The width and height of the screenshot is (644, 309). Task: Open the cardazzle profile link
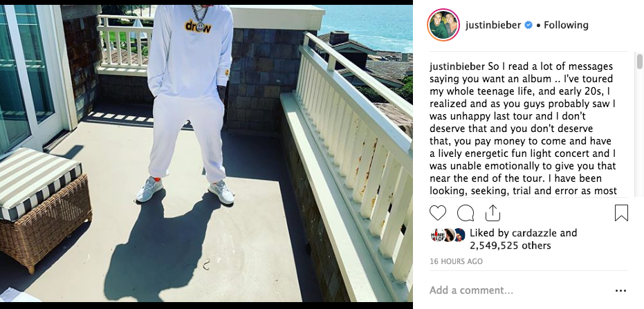[534, 233]
